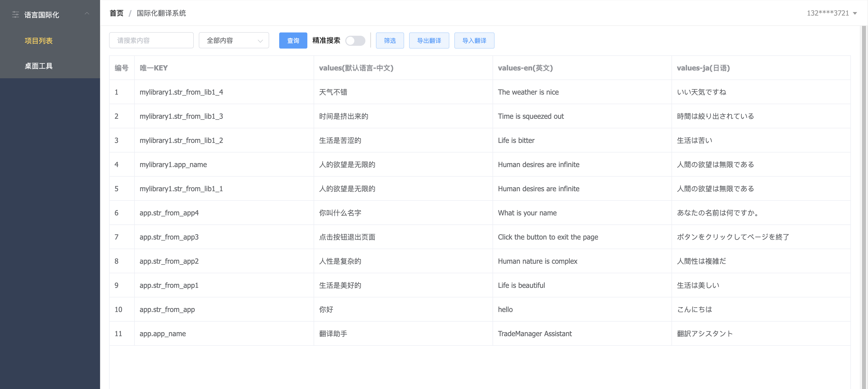Click the 导入翻译 import button

click(x=474, y=41)
